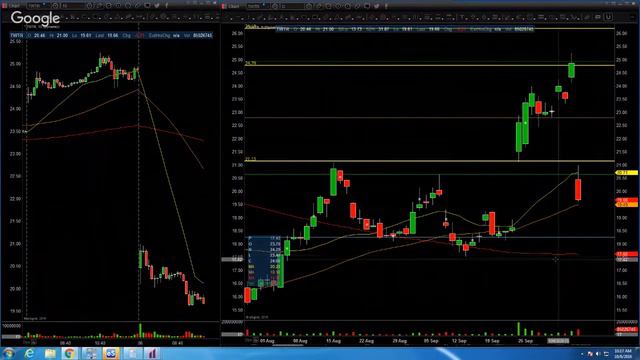
Task: Open Internet Explorer from the taskbar
Action: (x=29, y=353)
